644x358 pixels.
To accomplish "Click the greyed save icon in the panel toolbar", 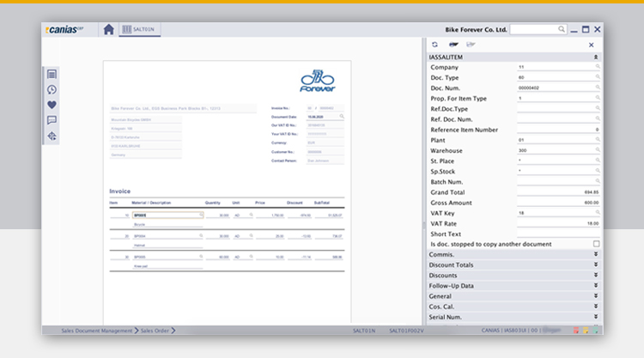I will coord(471,45).
